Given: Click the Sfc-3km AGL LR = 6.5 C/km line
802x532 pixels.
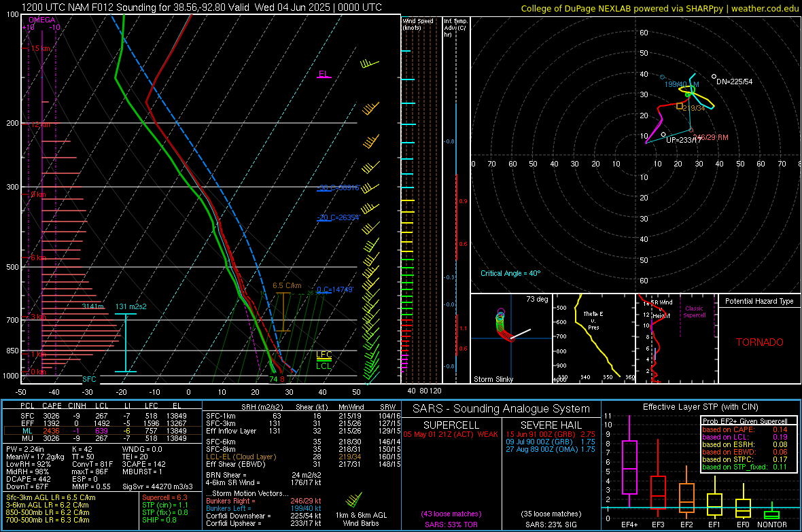Looking at the screenshot, I should pyautogui.click(x=51, y=497).
